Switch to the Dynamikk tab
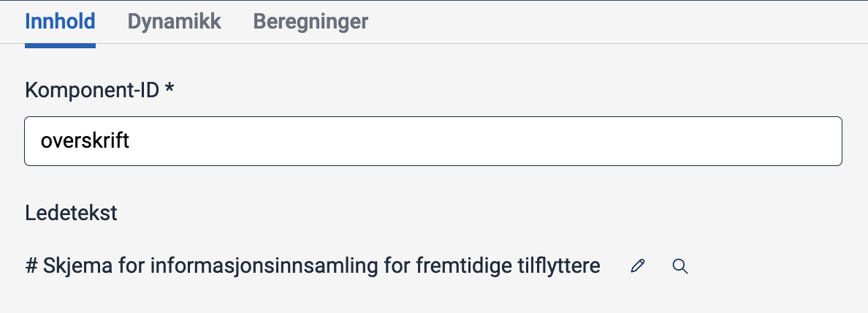 tap(174, 21)
